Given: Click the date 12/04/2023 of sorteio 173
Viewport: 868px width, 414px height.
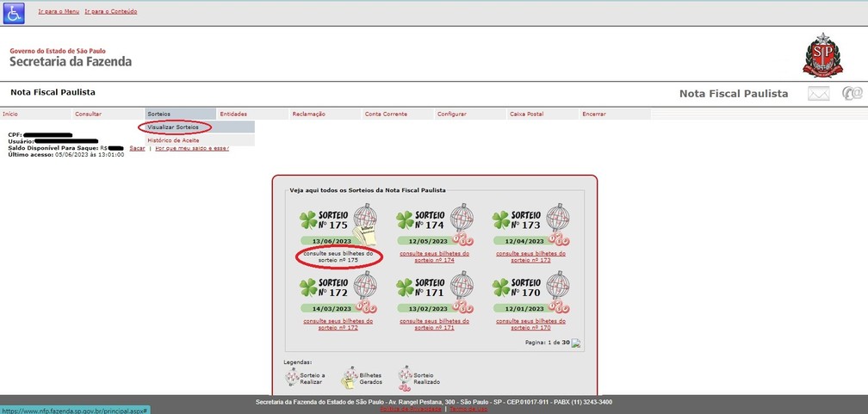Looking at the screenshot, I should [524, 241].
